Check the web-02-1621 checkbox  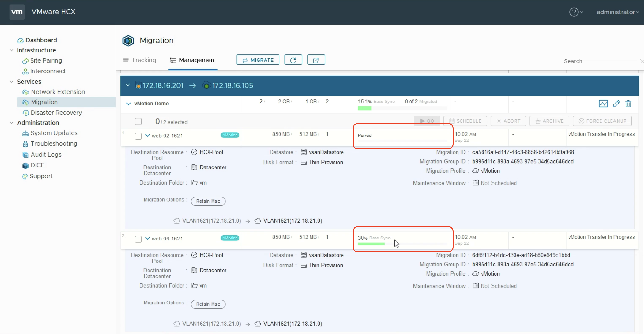click(138, 136)
